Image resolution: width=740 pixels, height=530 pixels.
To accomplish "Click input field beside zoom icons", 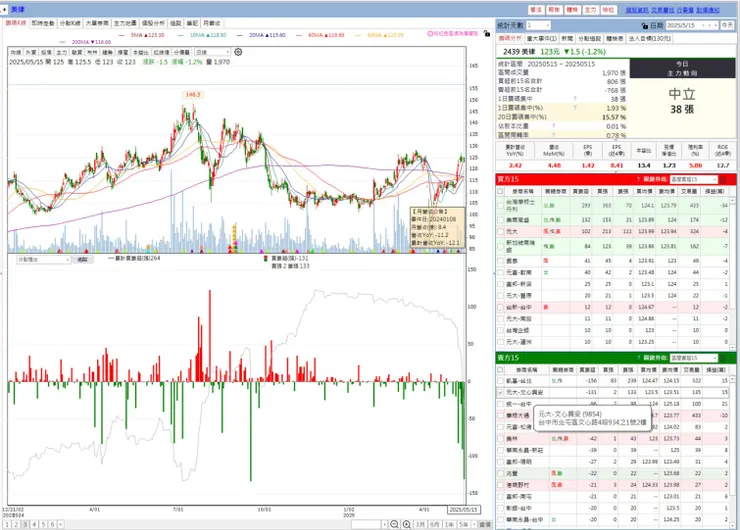I will [366, 524].
